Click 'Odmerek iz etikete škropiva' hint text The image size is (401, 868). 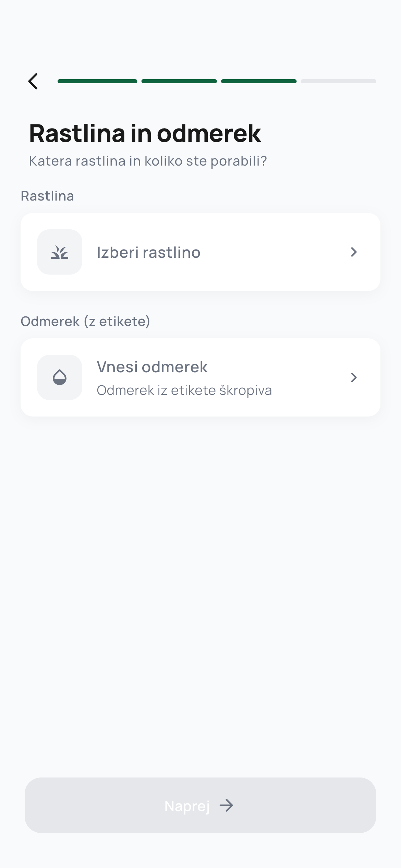(184, 390)
